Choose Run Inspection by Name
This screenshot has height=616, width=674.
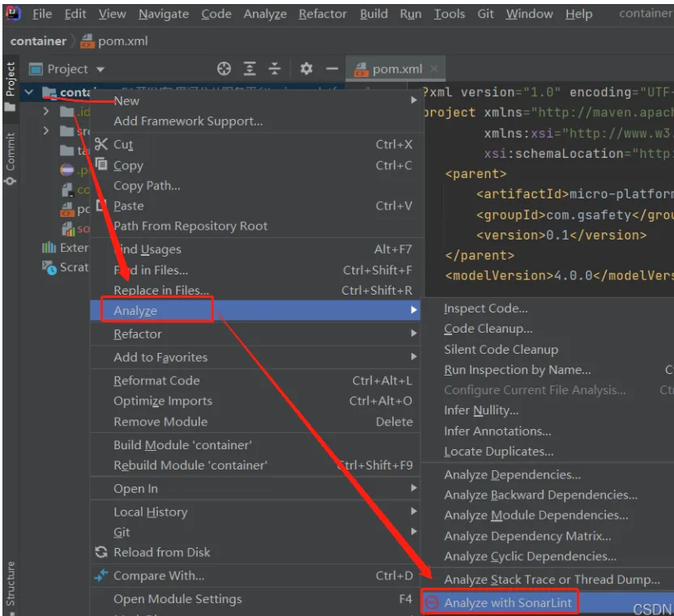(517, 370)
